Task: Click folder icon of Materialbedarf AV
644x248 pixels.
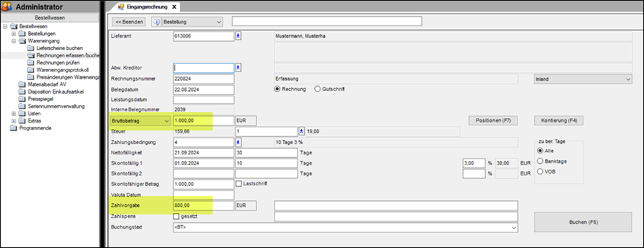Action: click(x=22, y=84)
